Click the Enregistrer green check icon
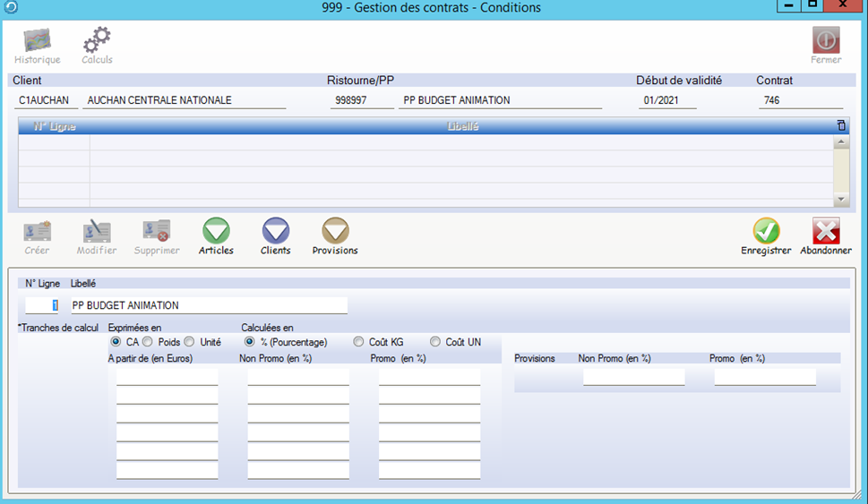 (766, 232)
